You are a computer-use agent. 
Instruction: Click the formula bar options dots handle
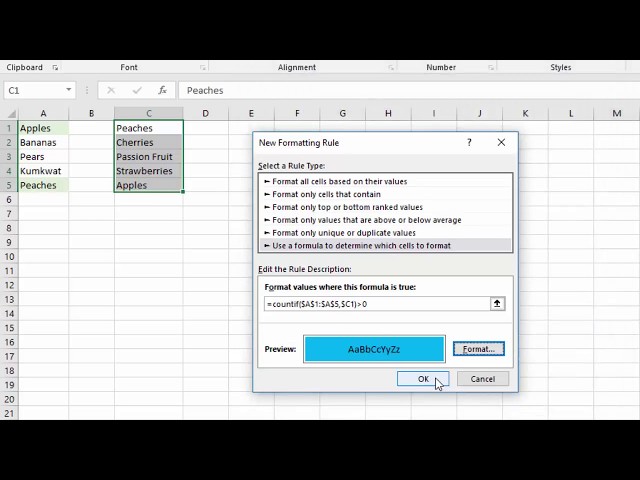click(x=87, y=90)
